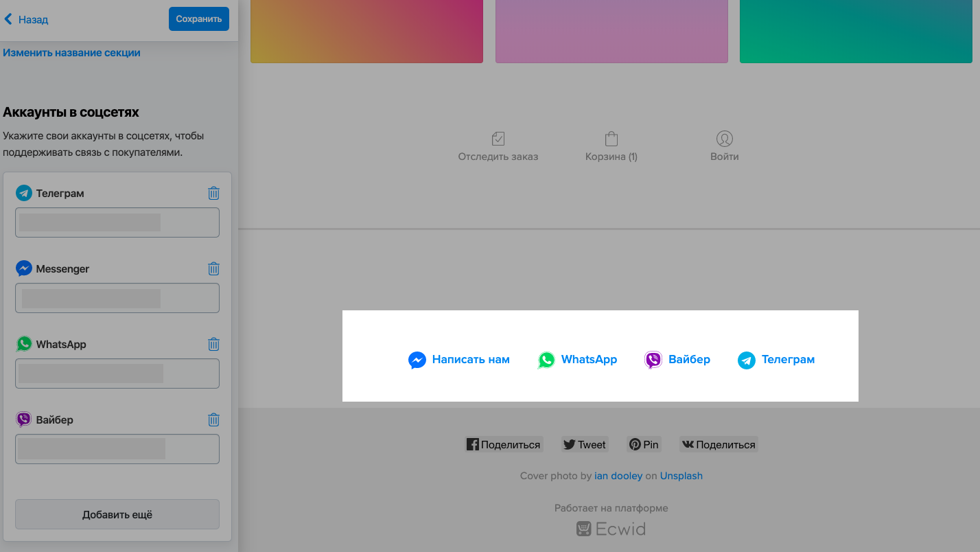Remove Messenger account via trash icon
The image size is (980, 552).
click(213, 268)
